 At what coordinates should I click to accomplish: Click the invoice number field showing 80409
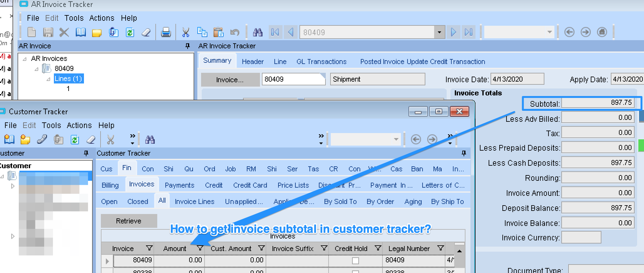(x=293, y=79)
